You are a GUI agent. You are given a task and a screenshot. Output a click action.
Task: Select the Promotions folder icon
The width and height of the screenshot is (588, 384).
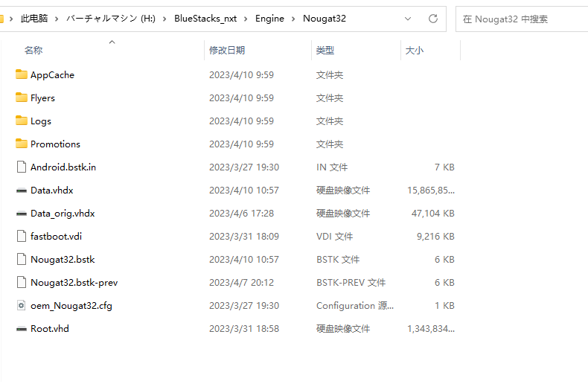tap(22, 144)
